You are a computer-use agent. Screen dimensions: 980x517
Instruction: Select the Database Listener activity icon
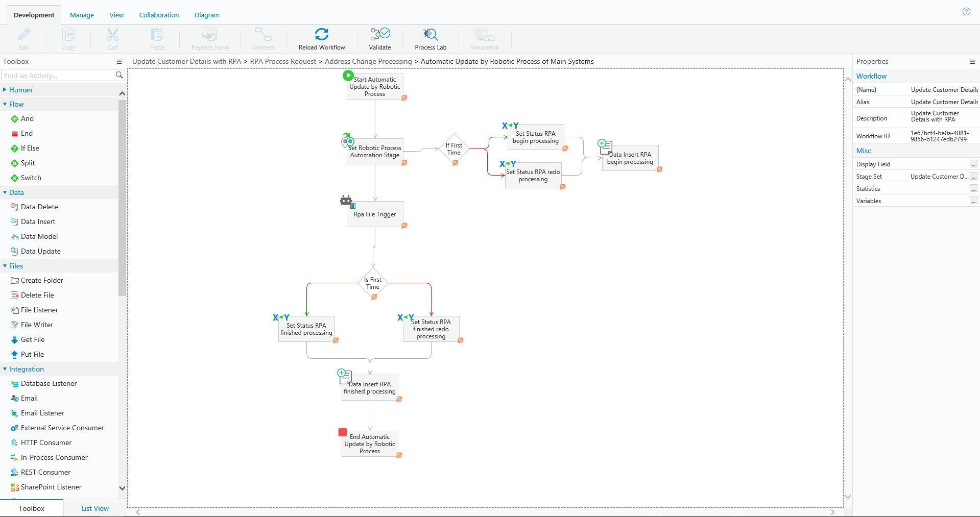(15, 384)
